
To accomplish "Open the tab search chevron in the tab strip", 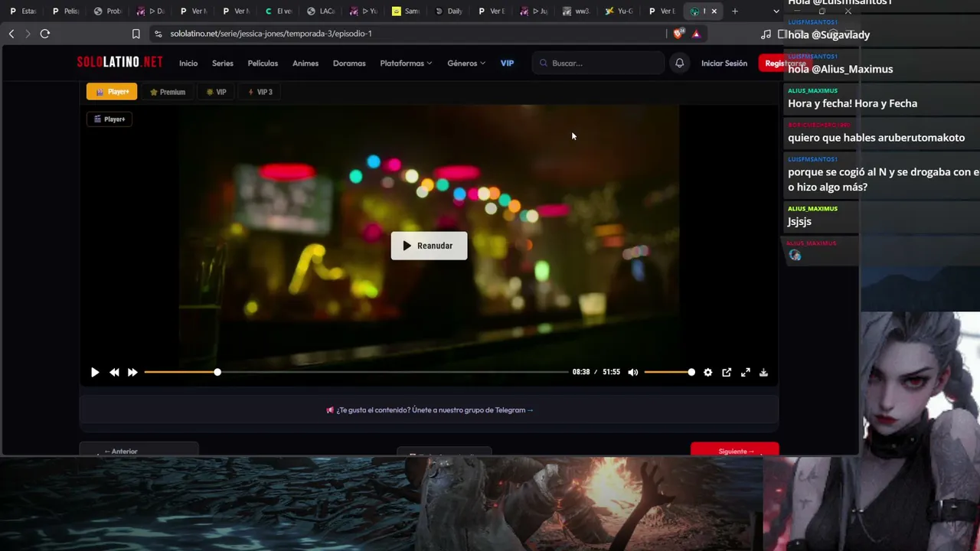I will (776, 11).
